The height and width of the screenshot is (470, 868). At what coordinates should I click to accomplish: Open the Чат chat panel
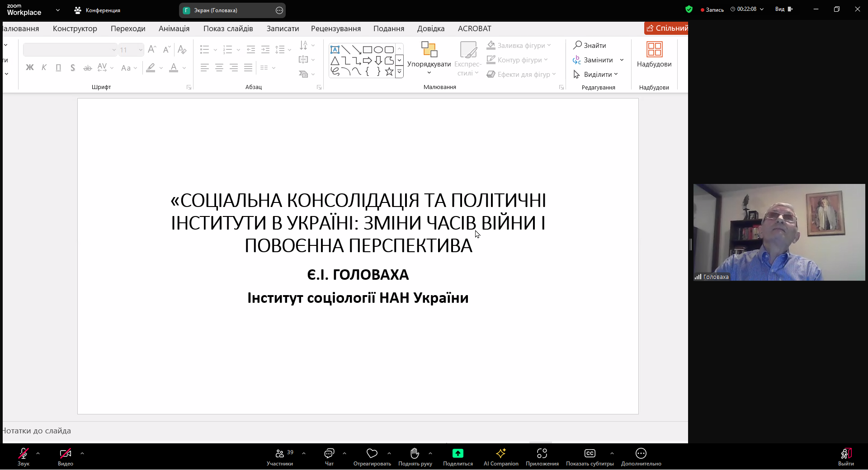(x=329, y=457)
